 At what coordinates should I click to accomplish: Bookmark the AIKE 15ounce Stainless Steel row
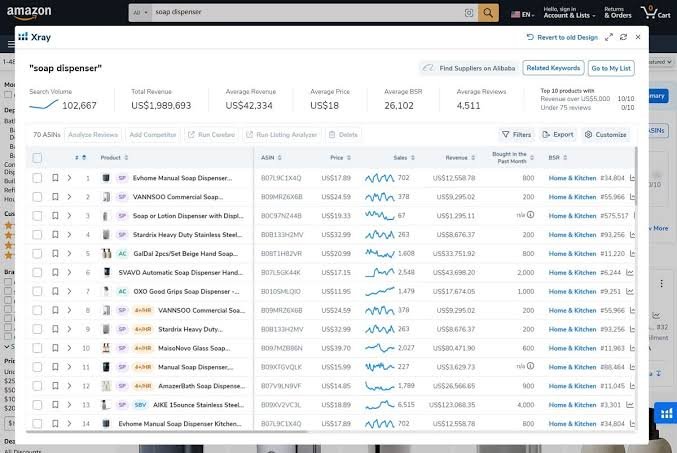coord(55,405)
